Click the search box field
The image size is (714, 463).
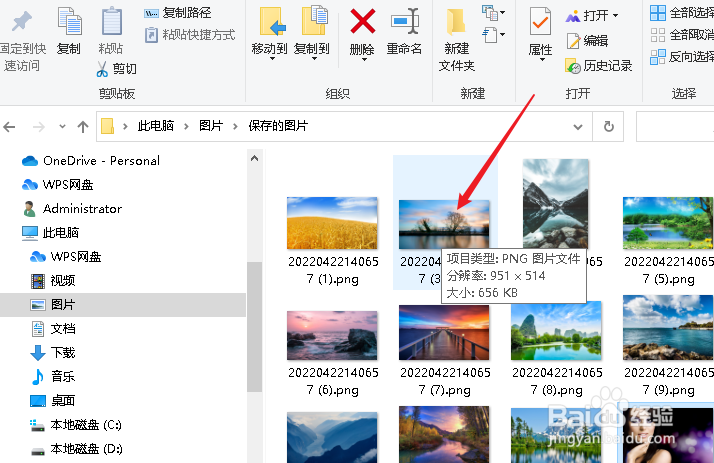coord(675,127)
